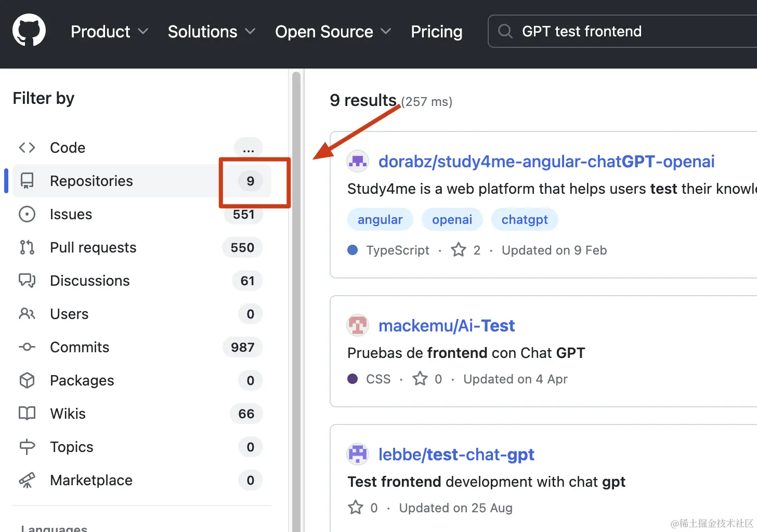The height and width of the screenshot is (532, 757).
Task: Click the CSS language label
Action: click(x=378, y=379)
